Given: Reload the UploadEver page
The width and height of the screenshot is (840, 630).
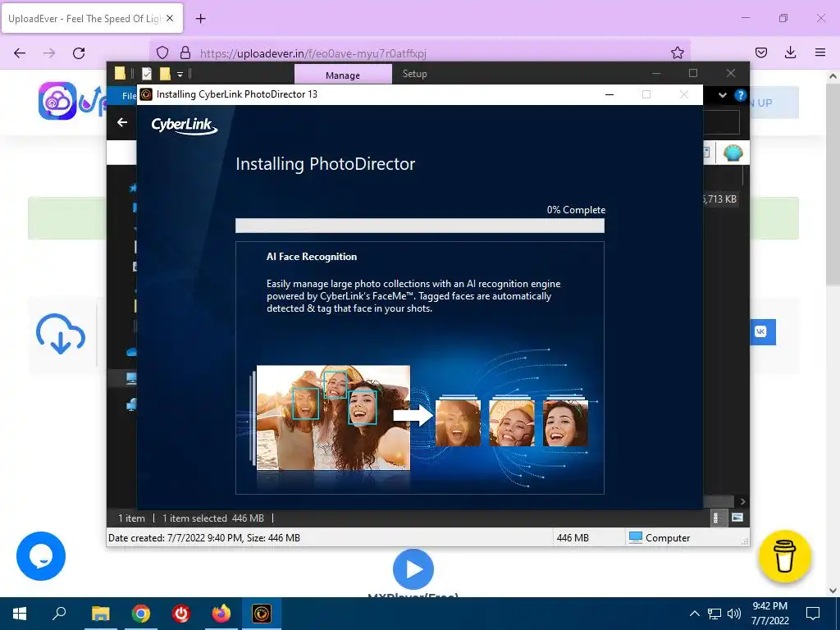Looking at the screenshot, I should pyautogui.click(x=79, y=52).
